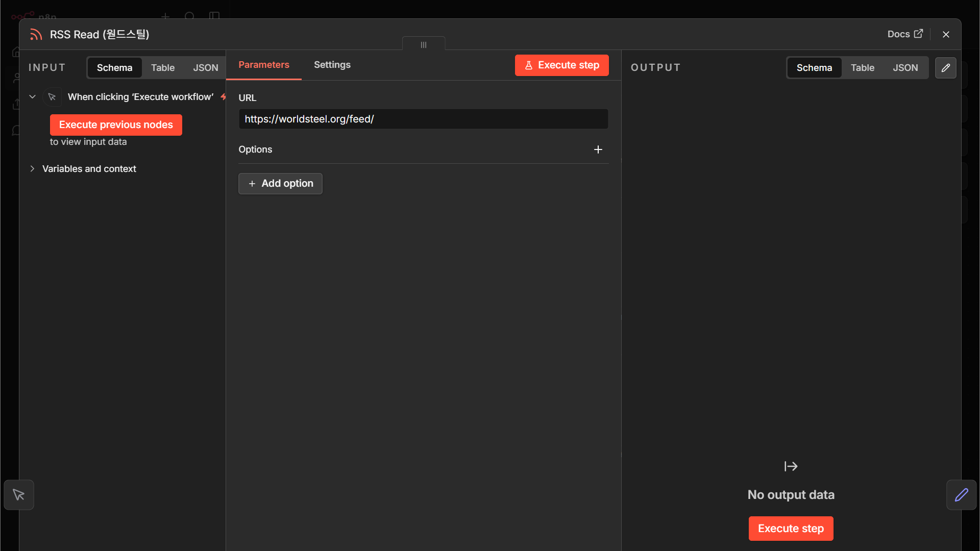
Task: Switch output view to JSON
Action: (905, 67)
